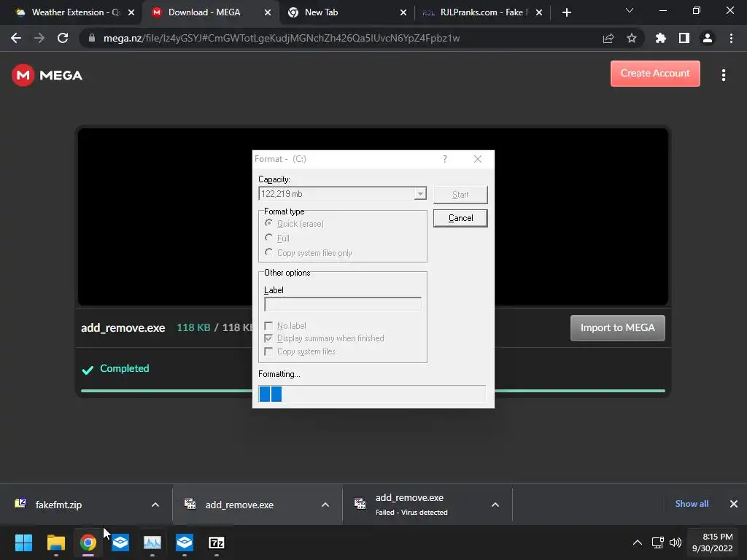747x560 pixels.
Task: Share this page using the share icon
Action: [x=608, y=38]
